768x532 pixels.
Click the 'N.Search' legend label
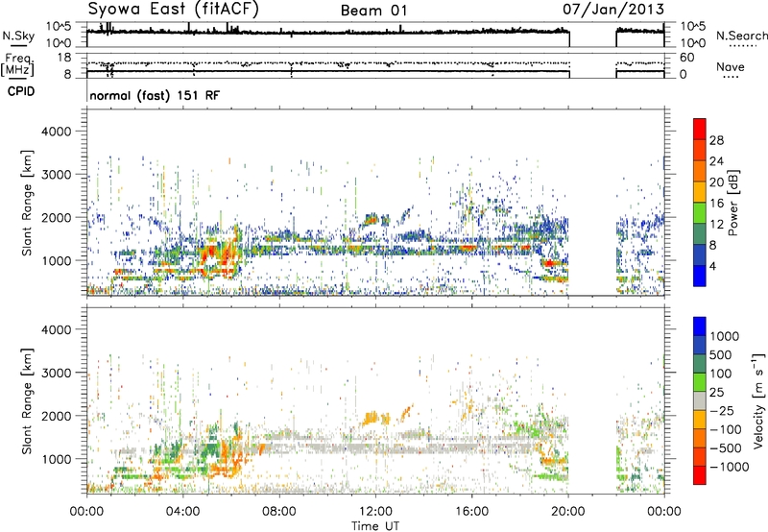click(x=742, y=36)
